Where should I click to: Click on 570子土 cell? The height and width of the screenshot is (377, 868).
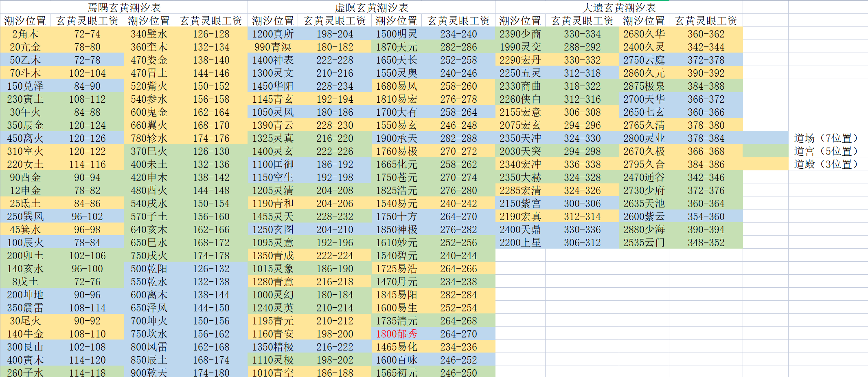click(149, 216)
